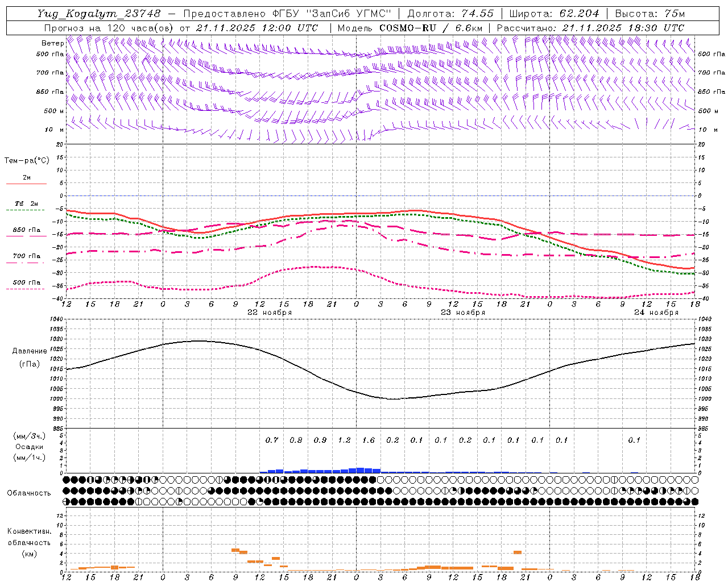The height and width of the screenshot is (582, 728).
Task: Click the 1.6 peak precipitation amount
Action: pos(369,440)
